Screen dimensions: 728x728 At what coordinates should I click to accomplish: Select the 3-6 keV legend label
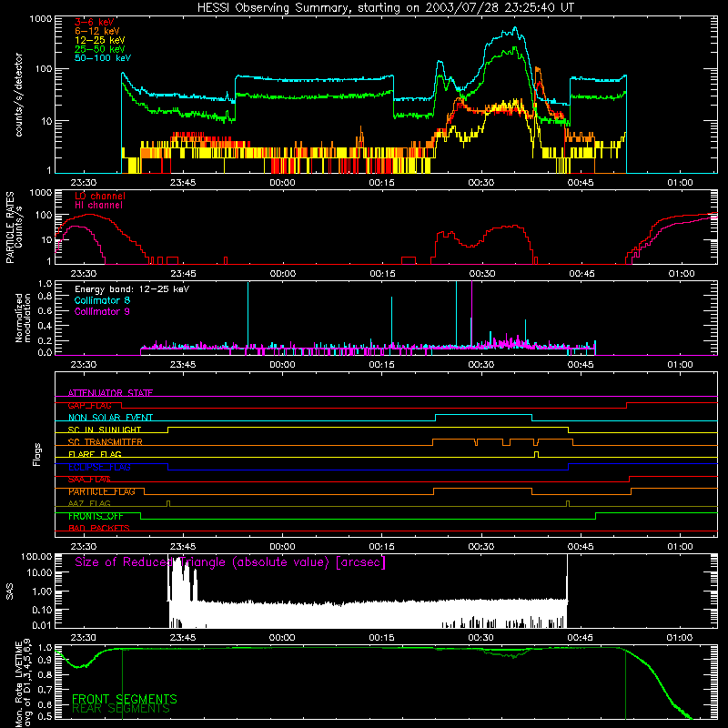(95, 22)
